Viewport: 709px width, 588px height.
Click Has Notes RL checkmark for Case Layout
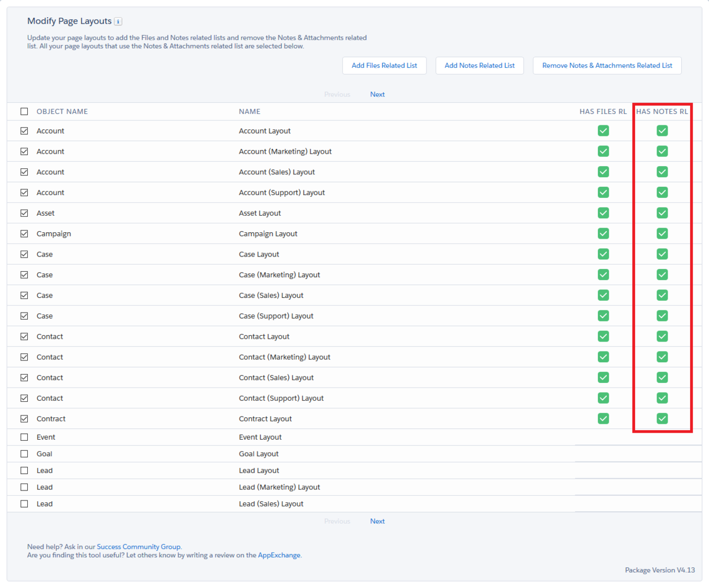(x=662, y=254)
